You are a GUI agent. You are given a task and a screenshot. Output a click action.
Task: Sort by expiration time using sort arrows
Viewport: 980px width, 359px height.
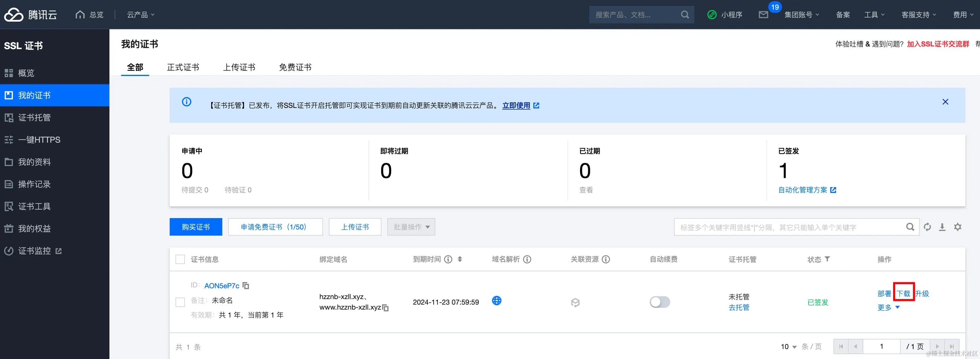460,259
